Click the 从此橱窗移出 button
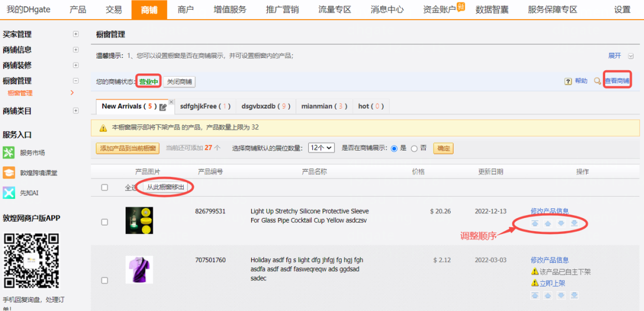Image resolution: width=644 pixels, height=311 pixels. 166,187
